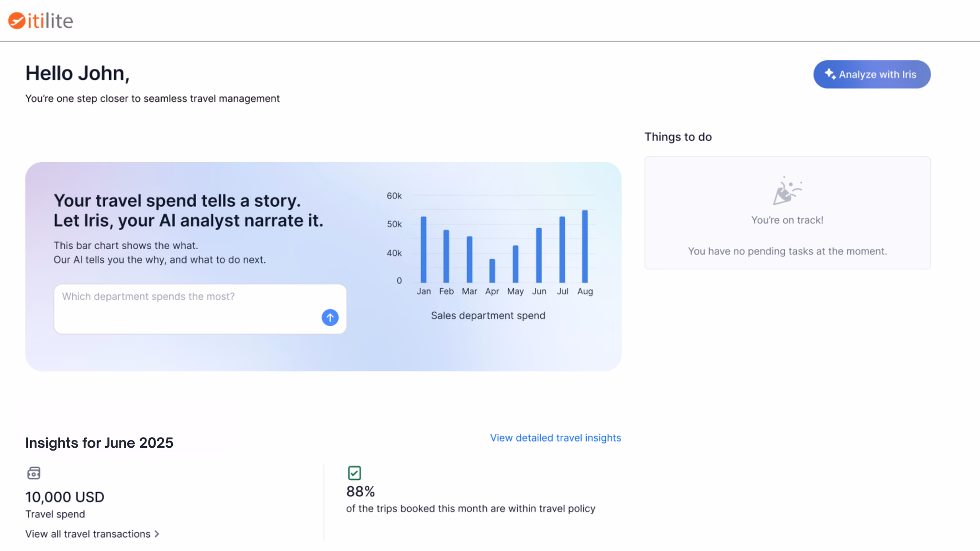The image size is (980, 551).
Task: Click the January bar in spend chart
Action: click(423, 249)
